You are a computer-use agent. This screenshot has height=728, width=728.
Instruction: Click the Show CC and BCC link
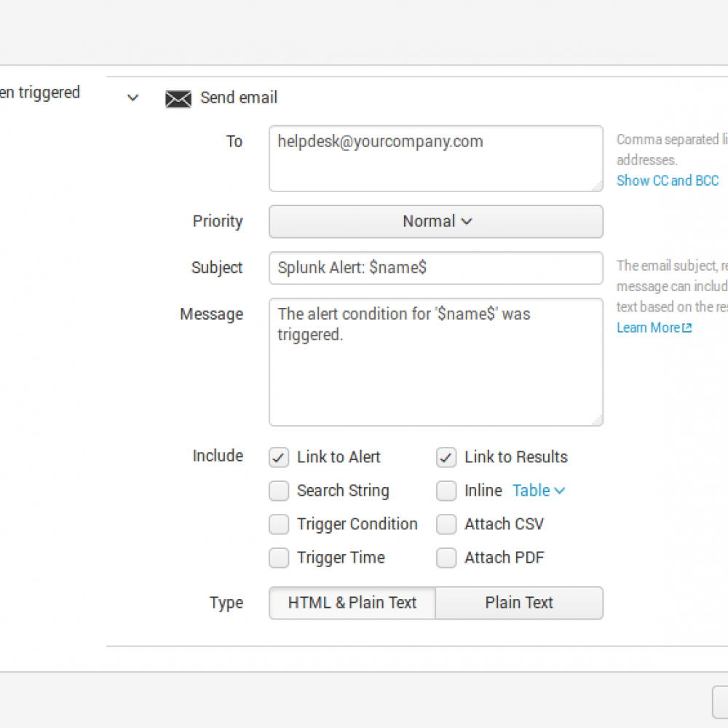(x=667, y=181)
